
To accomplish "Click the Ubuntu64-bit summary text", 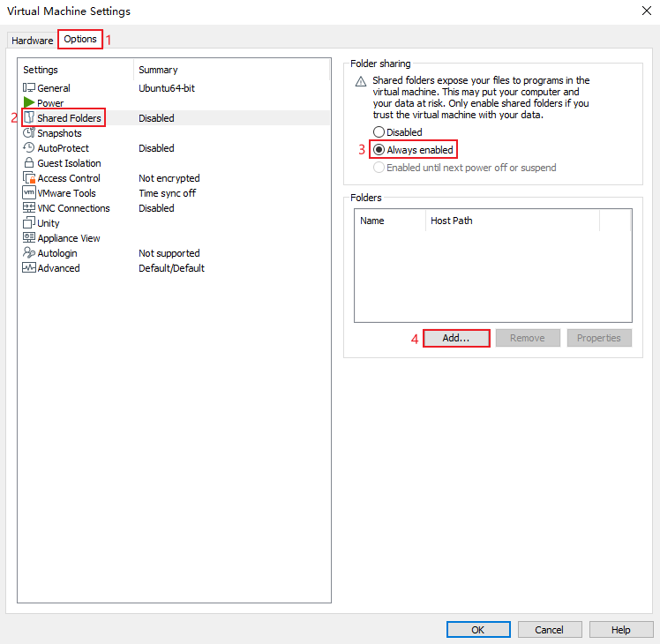I will (x=167, y=88).
